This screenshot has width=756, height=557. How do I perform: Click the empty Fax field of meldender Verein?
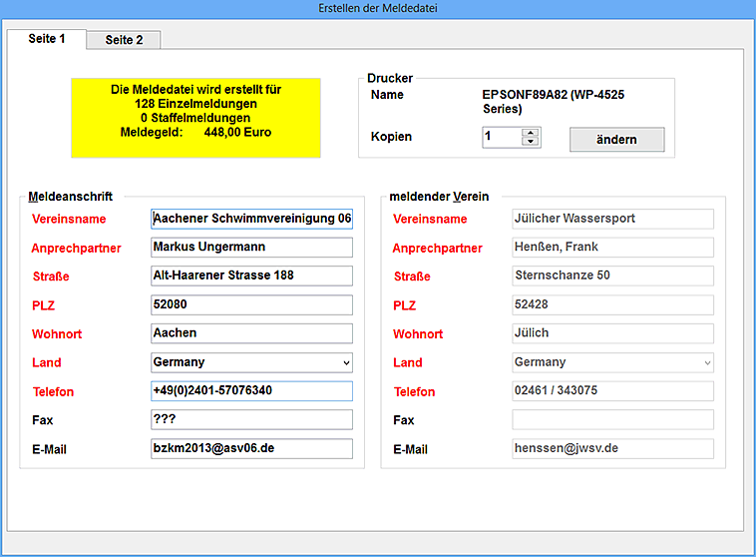pyautogui.click(x=612, y=420)
